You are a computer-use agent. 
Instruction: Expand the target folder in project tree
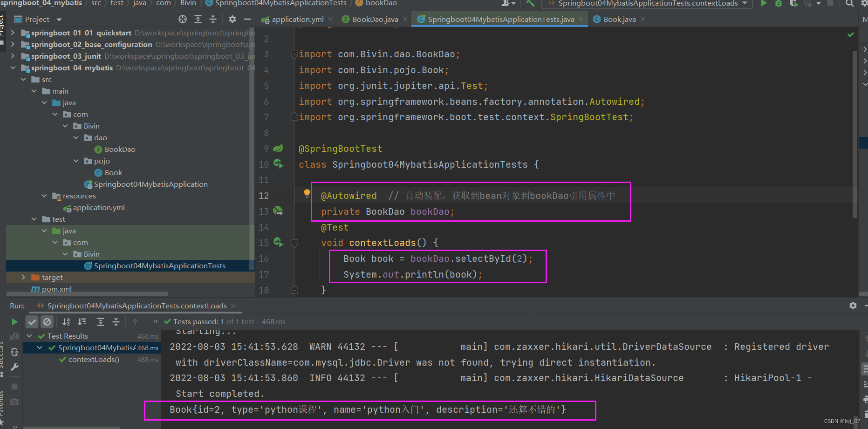pyautogui.click(x=23, y=277)
